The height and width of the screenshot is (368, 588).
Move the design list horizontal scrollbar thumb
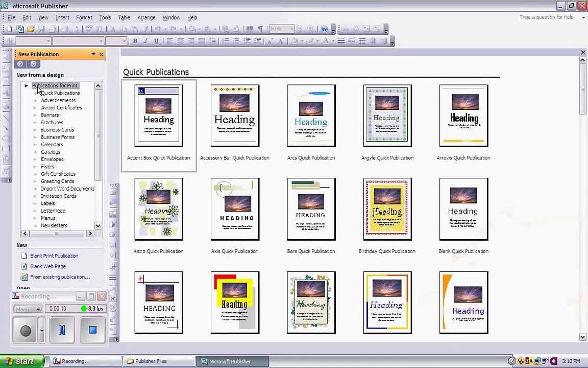coord(57,234)
